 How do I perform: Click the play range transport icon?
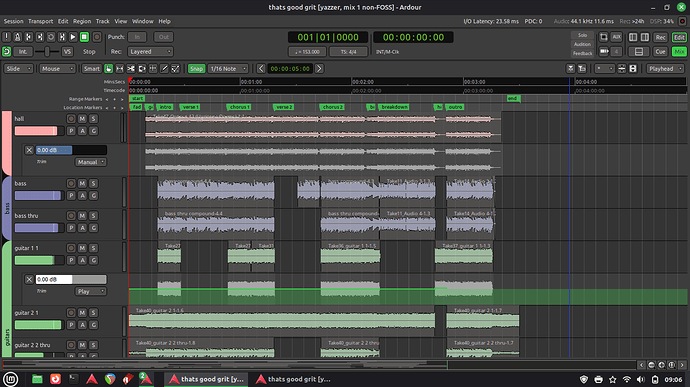[x=62, y=37]
